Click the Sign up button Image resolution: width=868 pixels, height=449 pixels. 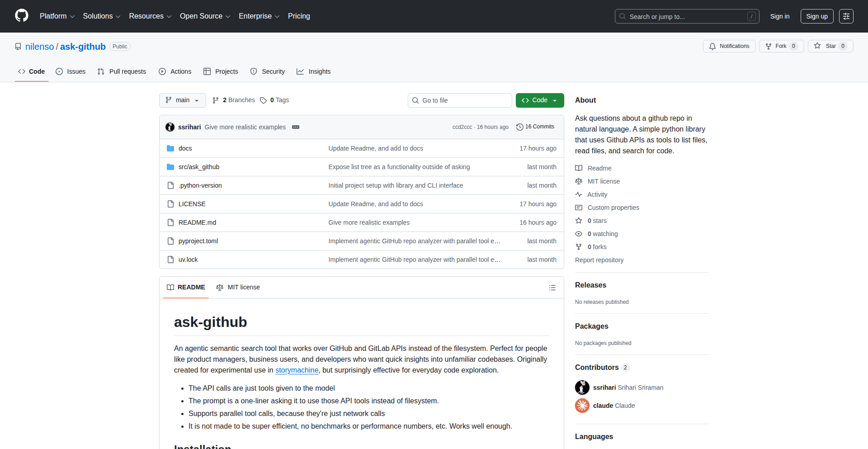click(x=816, y=16)
